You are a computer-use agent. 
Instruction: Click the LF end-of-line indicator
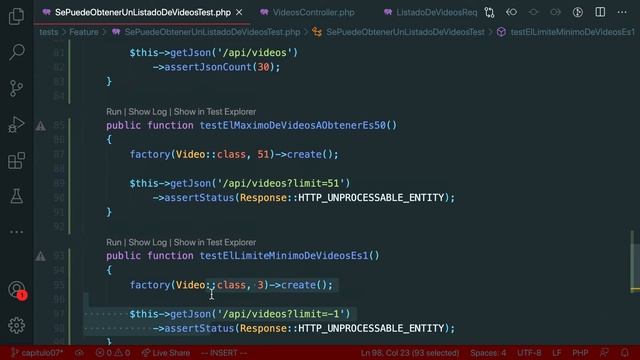click(557, 353)
